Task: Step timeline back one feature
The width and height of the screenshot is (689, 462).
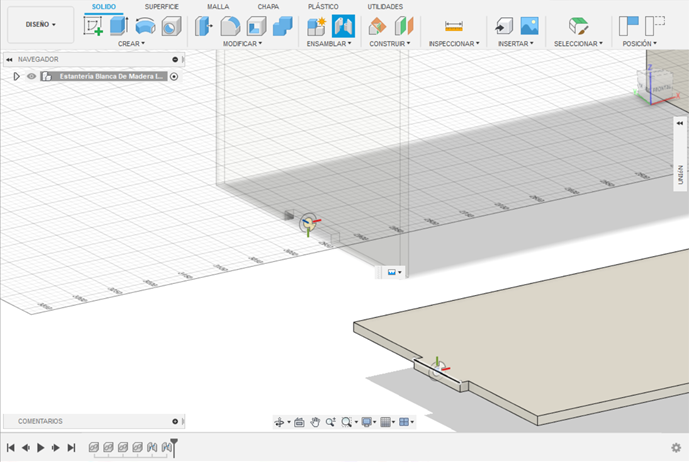Action: 26,447
